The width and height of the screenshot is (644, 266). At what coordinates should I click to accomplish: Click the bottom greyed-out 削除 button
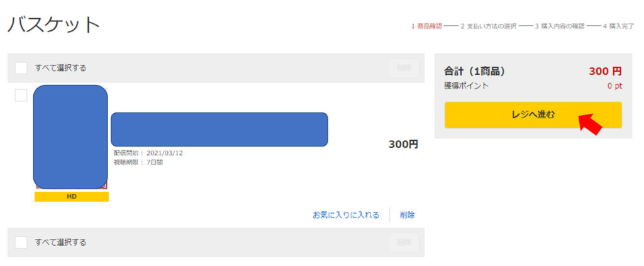pyautogui.click(x=404, y=242)
